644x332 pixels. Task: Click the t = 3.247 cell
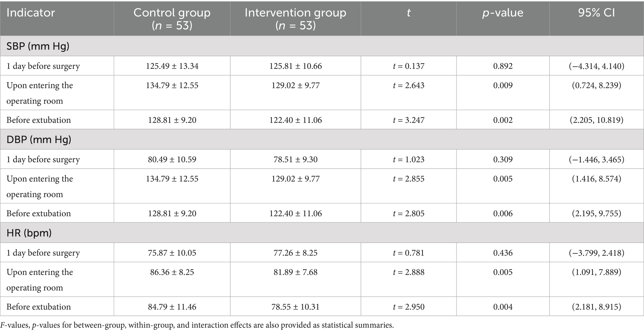tap(408, 120)
